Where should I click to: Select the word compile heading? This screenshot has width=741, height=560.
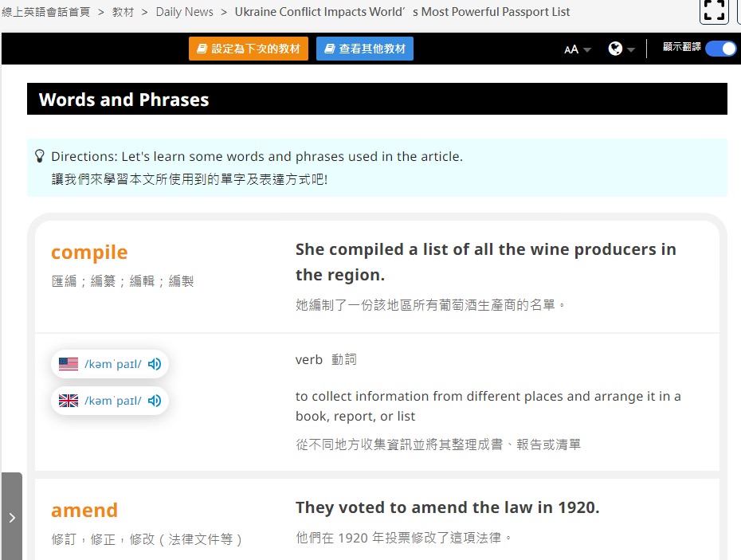click(89, 253)
